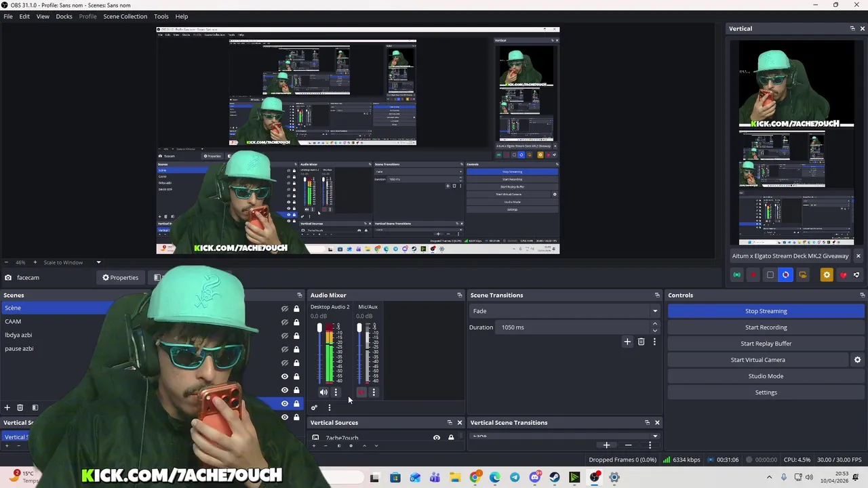Open the Docks menu
Image resolution: width=868 pixels, height=488 pixels.
point(64,16)
